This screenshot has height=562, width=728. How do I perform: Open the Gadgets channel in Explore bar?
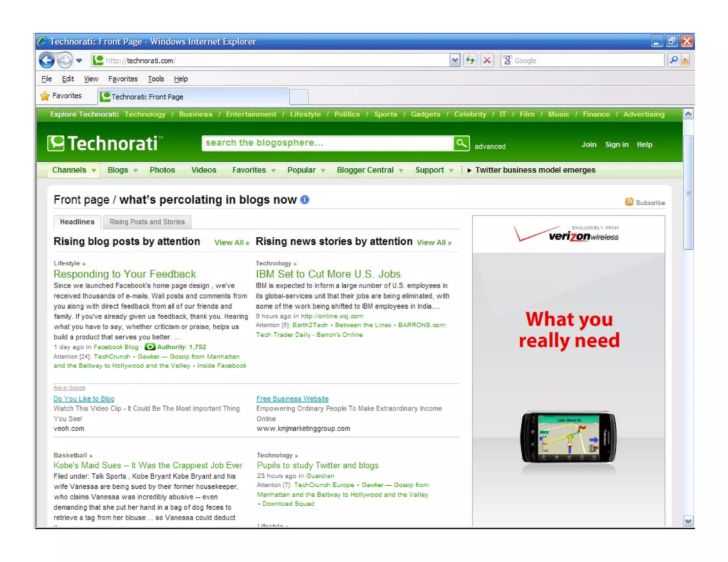tap(425, 114)
